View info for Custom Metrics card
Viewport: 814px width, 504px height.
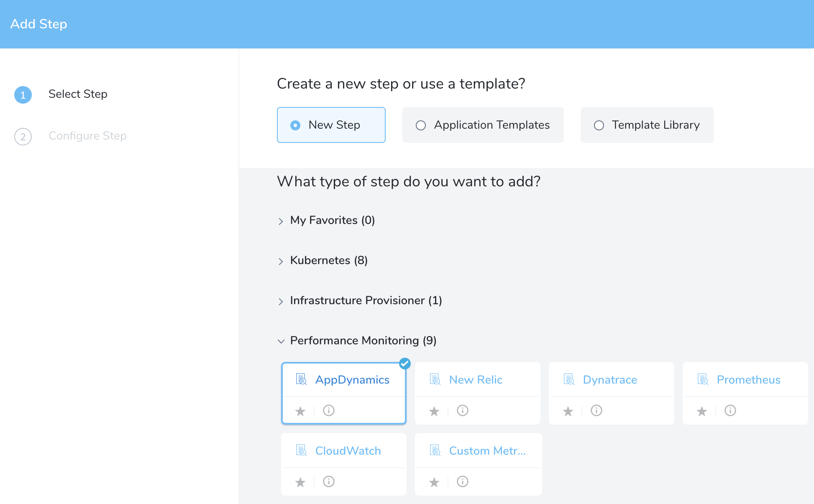coord(463,481)
